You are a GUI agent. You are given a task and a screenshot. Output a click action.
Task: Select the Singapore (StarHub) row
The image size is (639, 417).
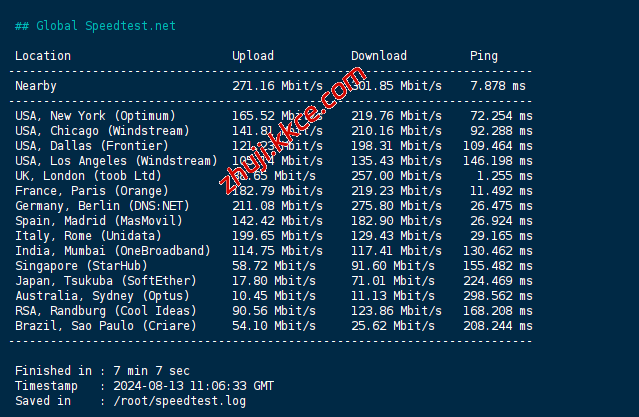[81, 266]
